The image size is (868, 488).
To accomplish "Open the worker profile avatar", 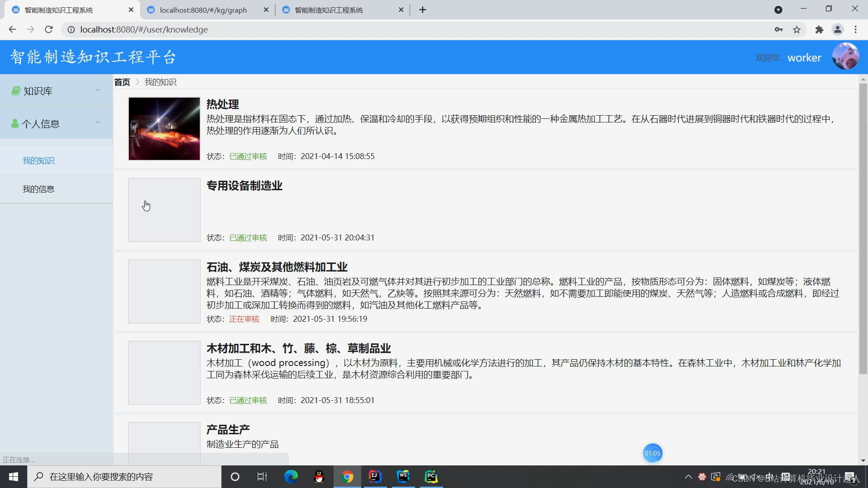I will [845, 56].
